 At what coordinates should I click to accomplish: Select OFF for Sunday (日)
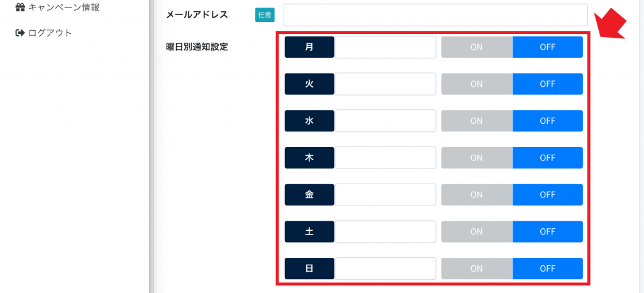click(548, 268)
